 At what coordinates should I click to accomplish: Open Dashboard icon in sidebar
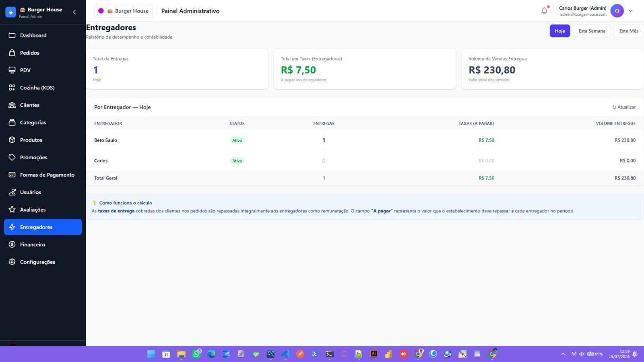click(x=12, y=35)
